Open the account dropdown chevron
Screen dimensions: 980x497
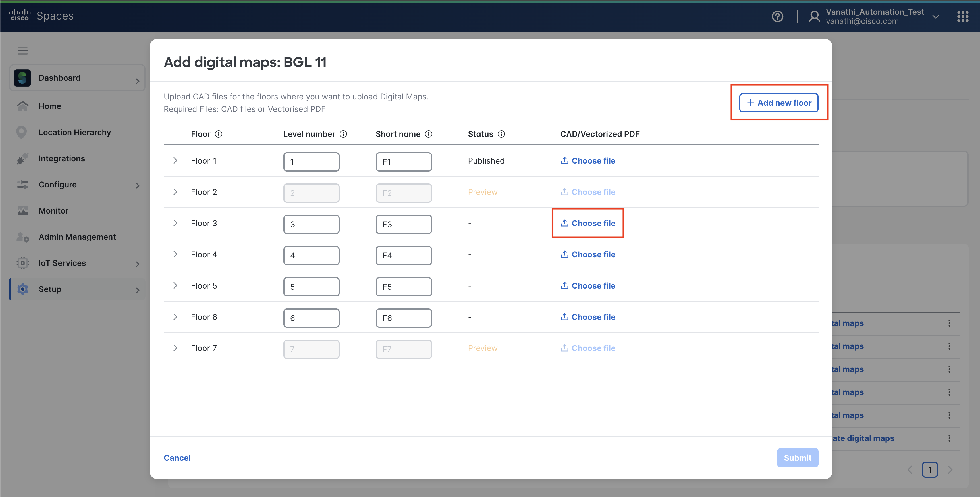(935, 17)
